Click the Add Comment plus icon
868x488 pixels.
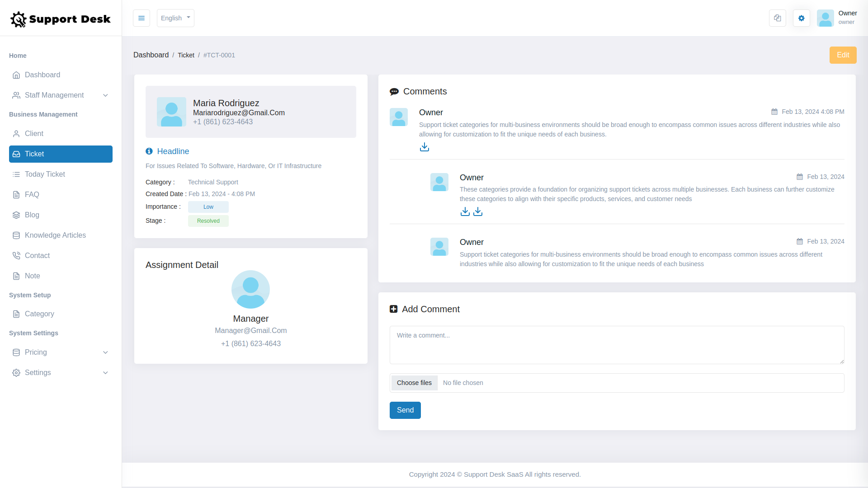click(394, 309)
